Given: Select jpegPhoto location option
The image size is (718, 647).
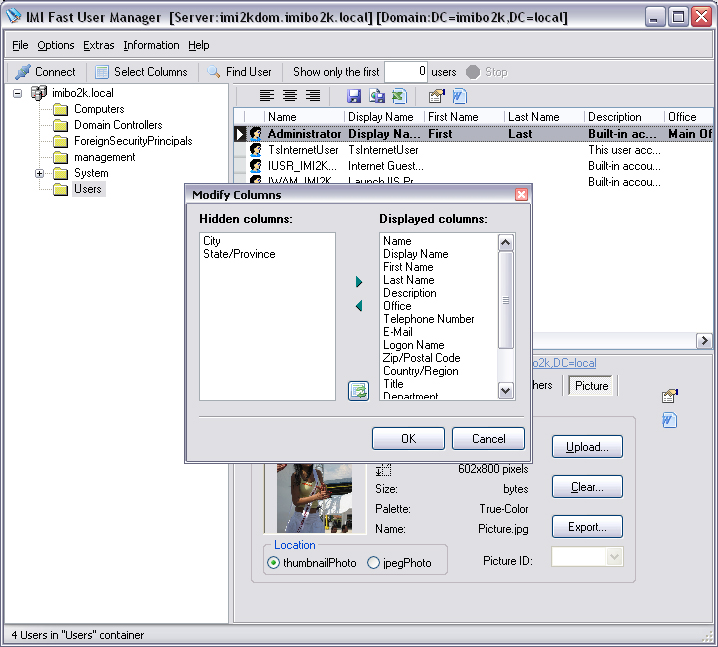Looking at the screenshot, I should point(373,562).
